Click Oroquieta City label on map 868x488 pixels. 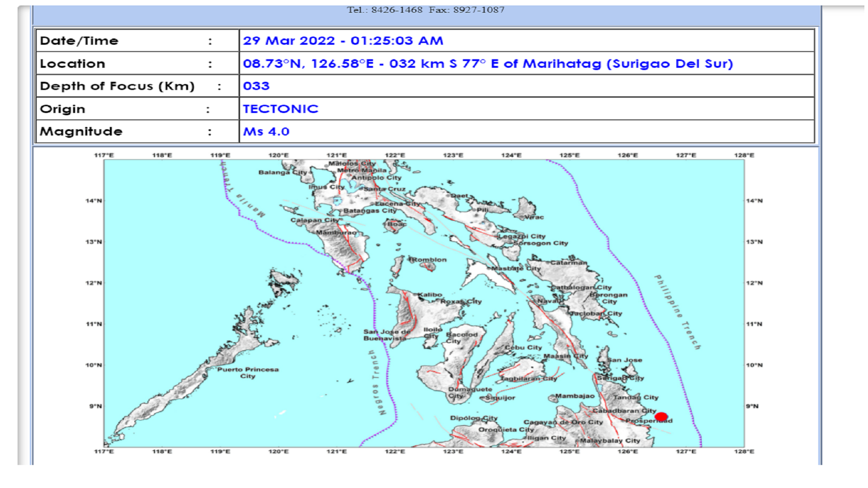click(506, 430)
